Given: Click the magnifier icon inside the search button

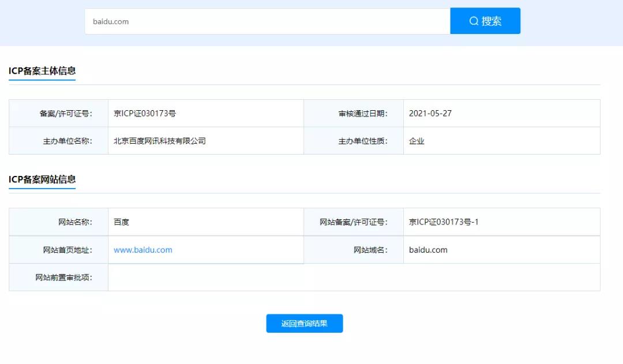Looking at the screenshot, I should tap(474, 21).
